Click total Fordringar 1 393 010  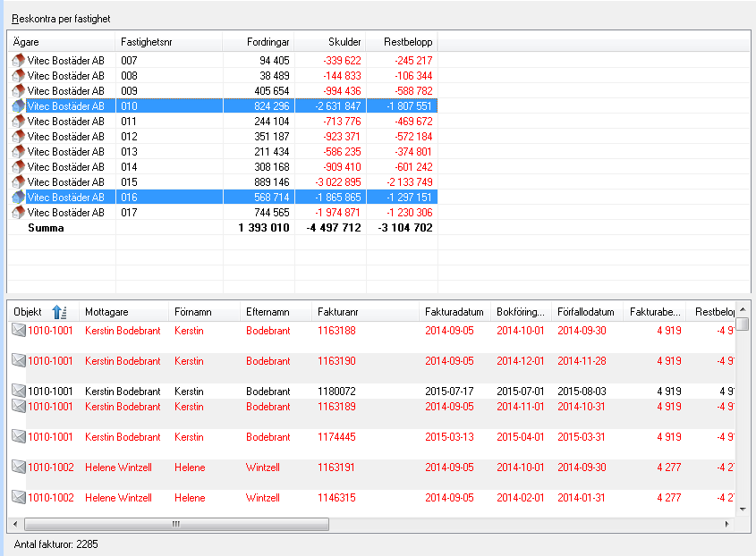[264, 227]
